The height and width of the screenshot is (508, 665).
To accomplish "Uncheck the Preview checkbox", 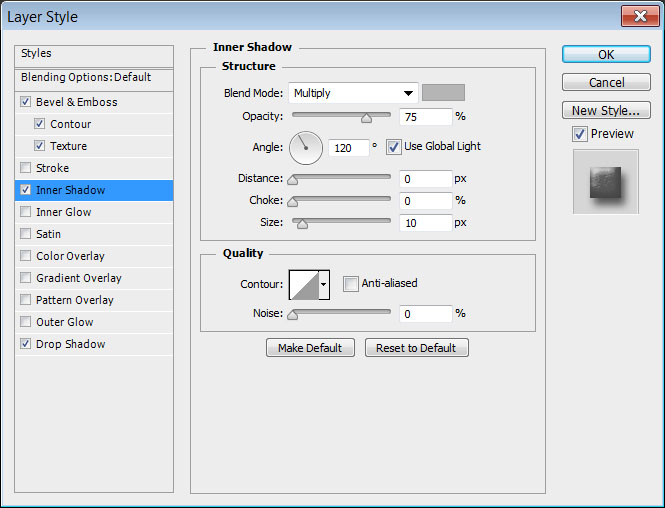I will point(579,134).
